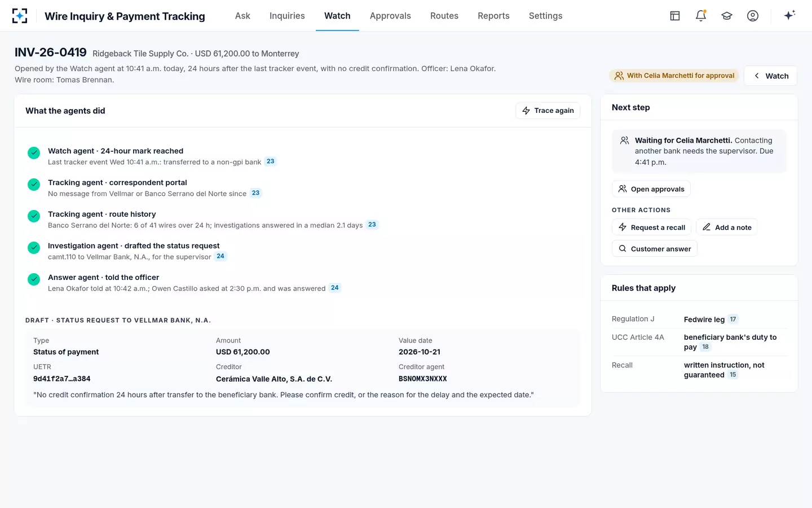Click the Trace again button
This screenshot has height=508, width=812.
click(548, 111)
